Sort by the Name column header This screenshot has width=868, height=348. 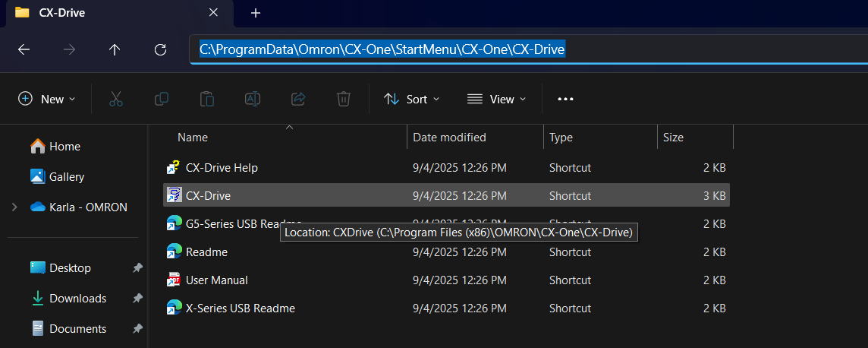point(192,138)
